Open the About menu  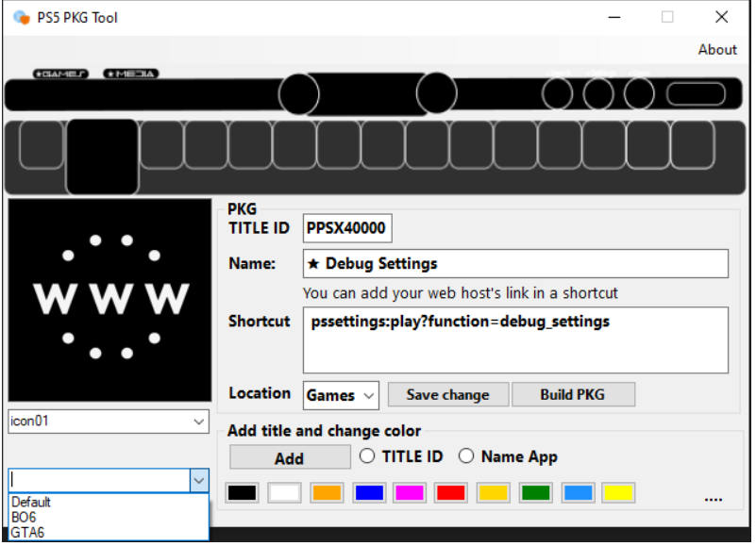[x=716, y=49]
